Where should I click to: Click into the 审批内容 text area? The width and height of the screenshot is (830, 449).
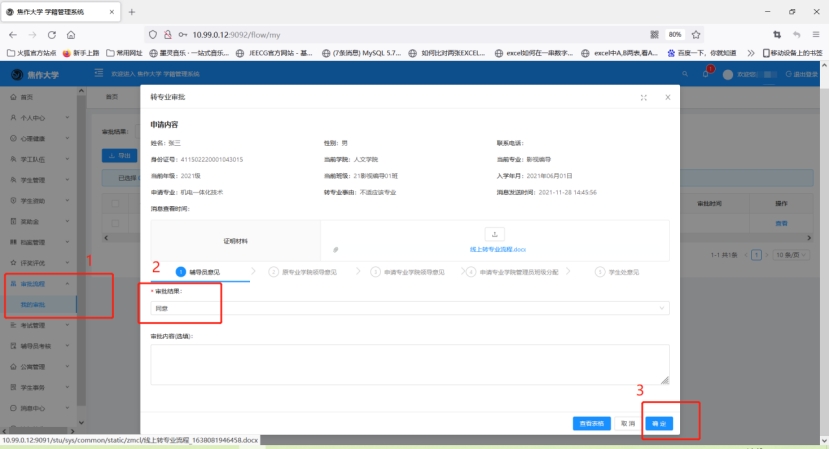pyautogui.click(x=410, y=363)
